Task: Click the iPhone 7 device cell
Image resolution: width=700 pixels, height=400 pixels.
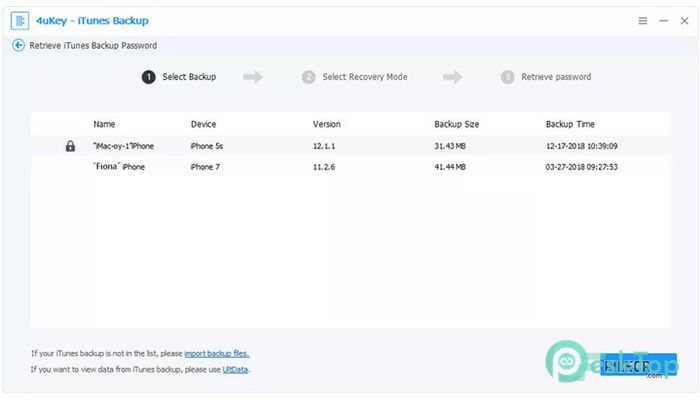Action: [205, 167]
